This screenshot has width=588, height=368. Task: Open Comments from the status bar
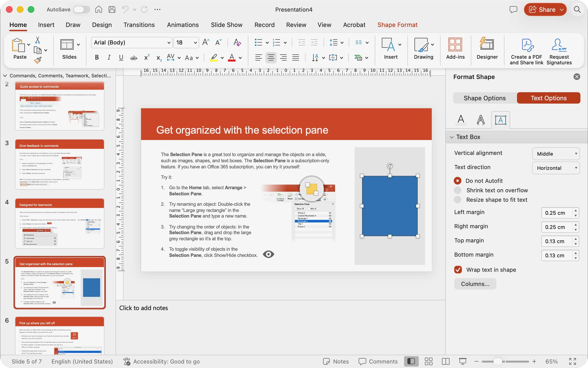pyautogui.click(x=378, y=361)
